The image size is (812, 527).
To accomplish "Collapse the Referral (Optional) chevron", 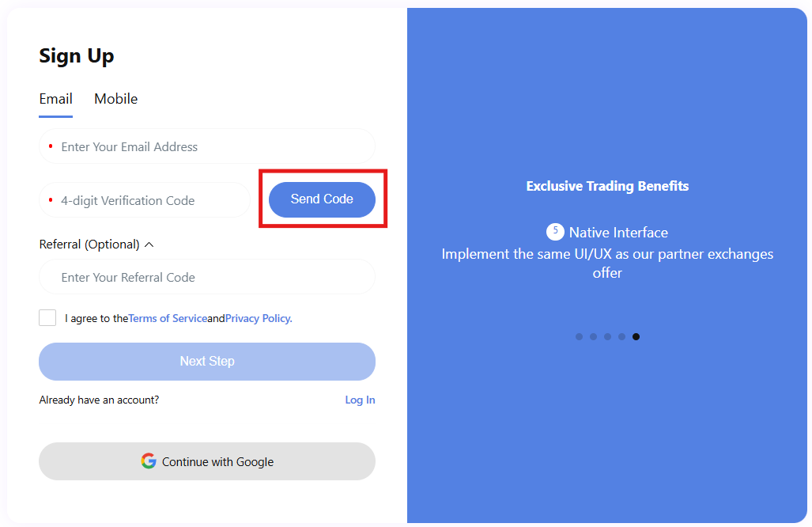I will point(149,245).
